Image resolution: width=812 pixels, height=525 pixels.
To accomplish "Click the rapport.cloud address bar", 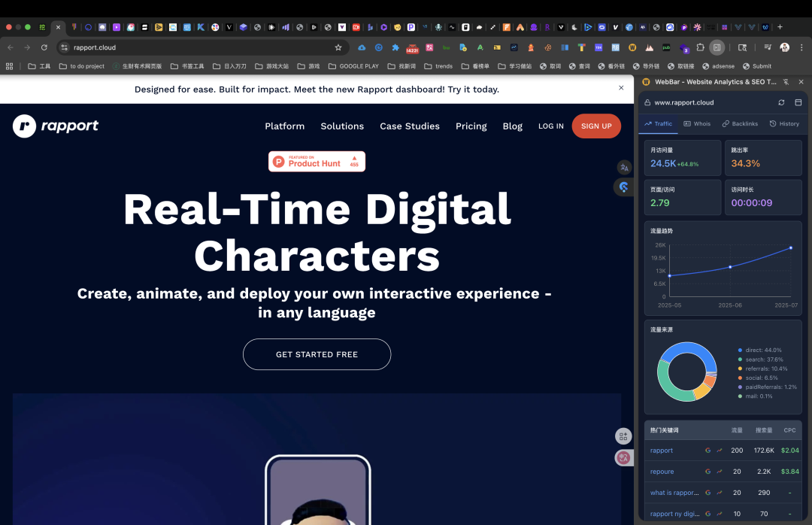I will (x=202, y=47).
